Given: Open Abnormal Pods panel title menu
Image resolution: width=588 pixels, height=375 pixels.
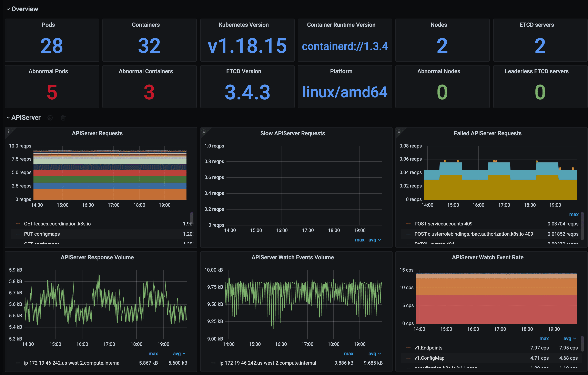Looking at the screenshot, I should [48, 71].
